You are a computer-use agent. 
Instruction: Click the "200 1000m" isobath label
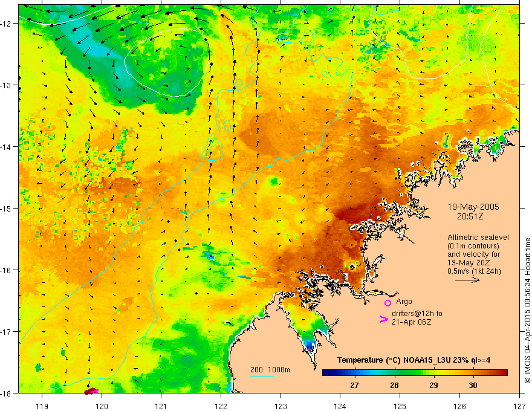(x=270, y=370)
